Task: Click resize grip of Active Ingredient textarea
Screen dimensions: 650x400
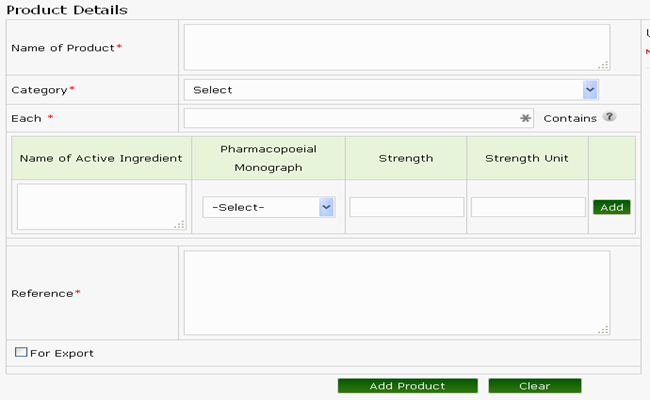Action: tap(179, 224)
